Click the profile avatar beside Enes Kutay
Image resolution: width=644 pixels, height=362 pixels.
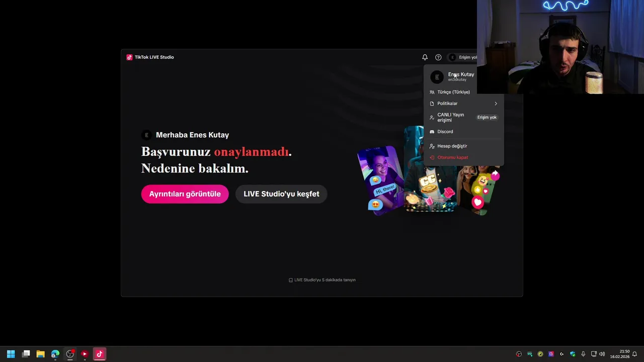437,76
